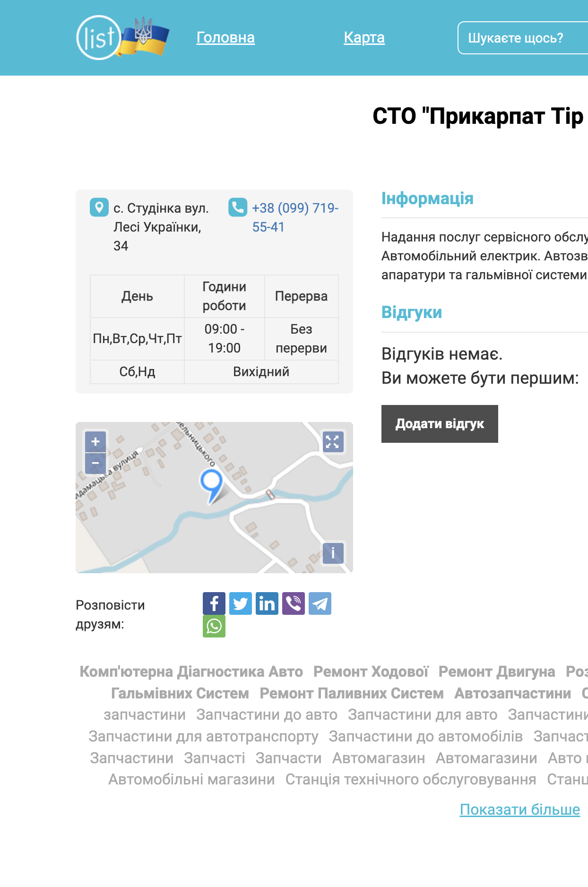This screenshot has height=887, width=588.
Task: Click the blue map location marker
Action: point(211,486)
